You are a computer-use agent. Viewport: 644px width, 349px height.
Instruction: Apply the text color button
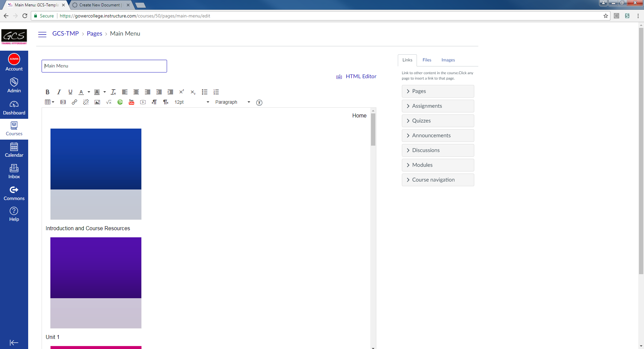pyautogui.click(x=81, y=92)
